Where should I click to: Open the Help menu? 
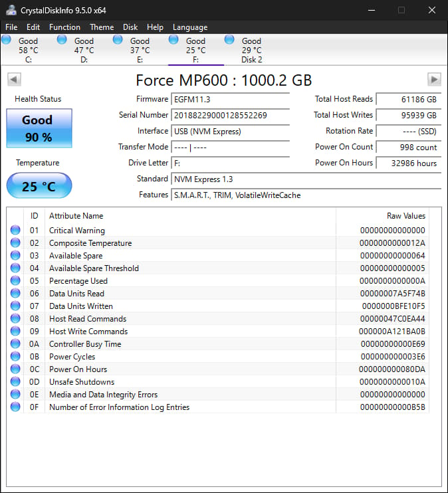155,27
